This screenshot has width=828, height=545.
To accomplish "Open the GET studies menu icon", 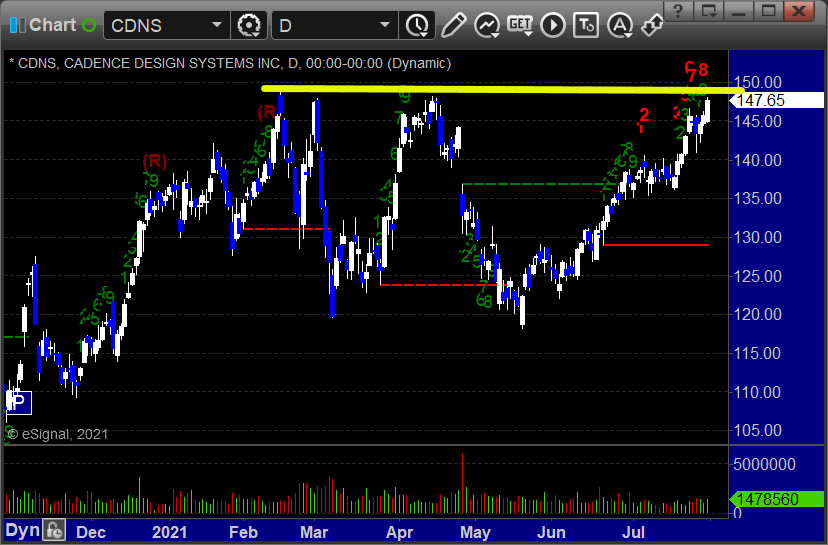I will [x=520, y=25].
